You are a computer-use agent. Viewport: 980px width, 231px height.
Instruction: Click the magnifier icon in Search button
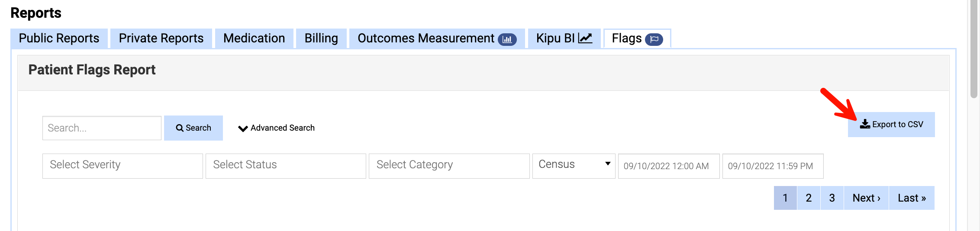click(180, 128)
